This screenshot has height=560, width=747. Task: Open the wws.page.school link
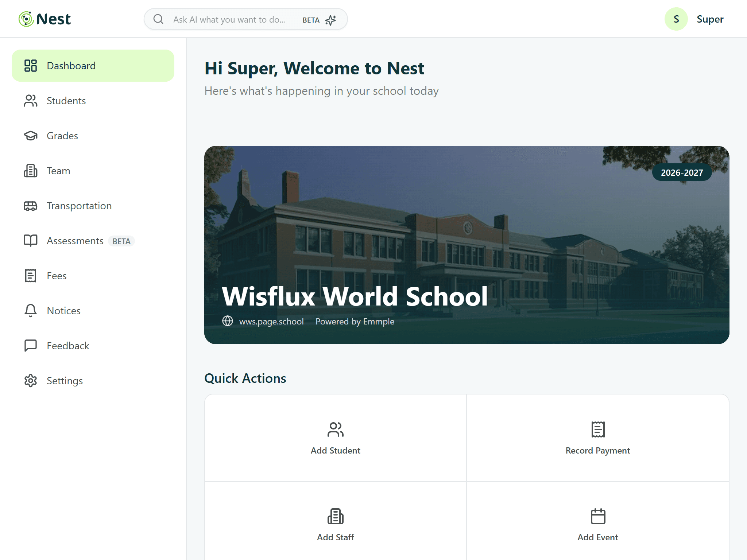[271, 322]
